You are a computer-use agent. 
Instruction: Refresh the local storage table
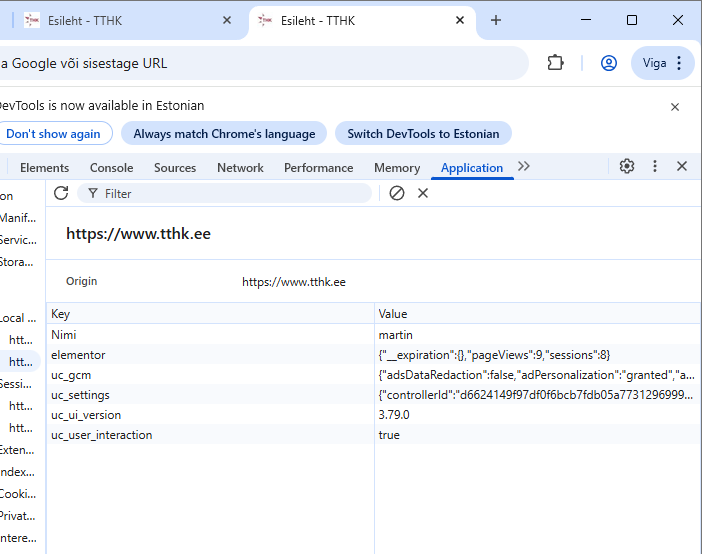[x=61, y=193]
